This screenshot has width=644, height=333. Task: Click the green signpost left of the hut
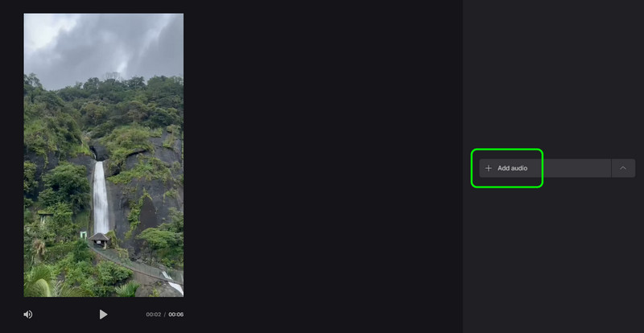[84, 235]
